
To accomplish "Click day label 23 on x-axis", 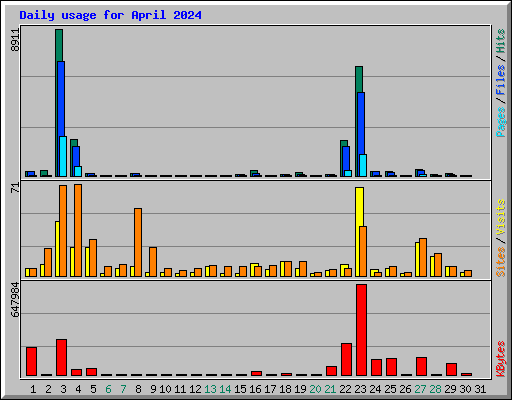I will pos(360,389).
